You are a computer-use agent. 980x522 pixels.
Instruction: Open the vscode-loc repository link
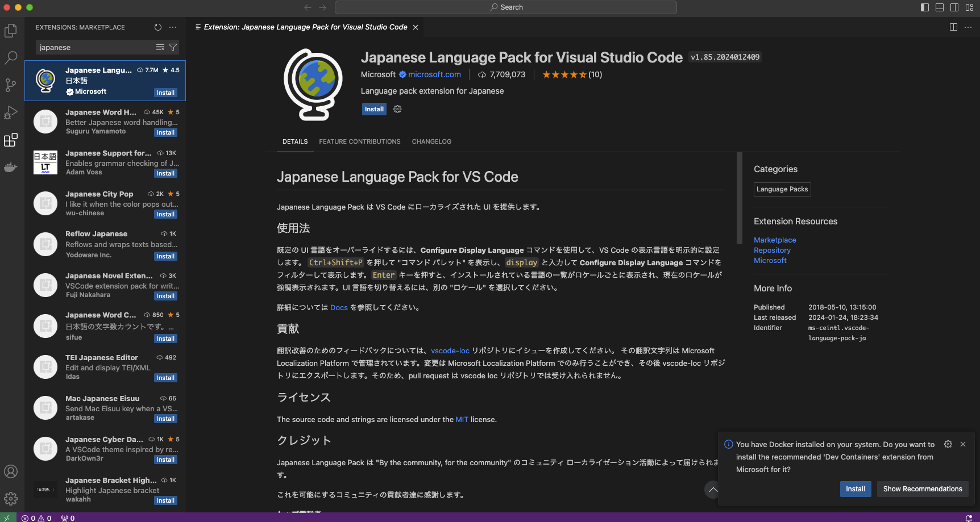(450, 350)
